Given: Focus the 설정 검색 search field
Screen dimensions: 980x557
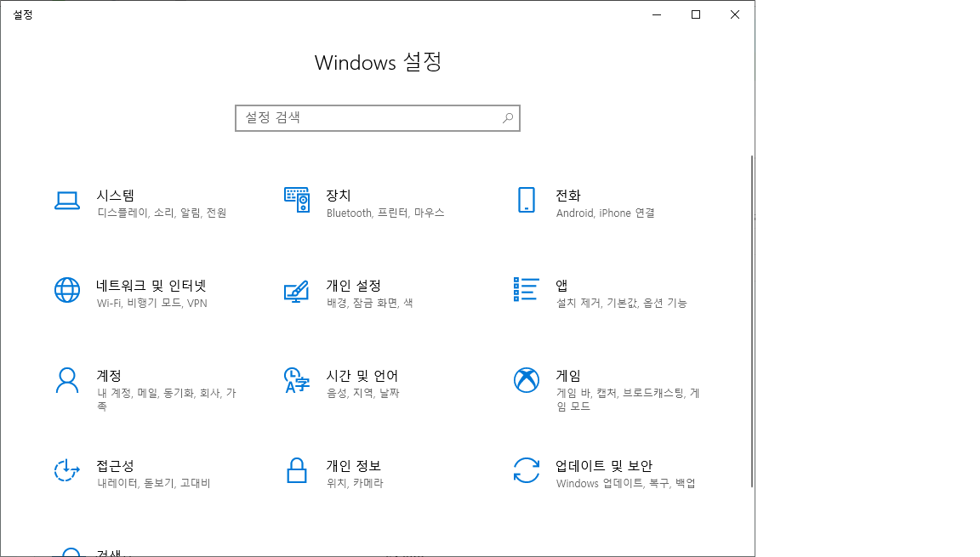Looking at the screenshot, I should pos(378,118).
